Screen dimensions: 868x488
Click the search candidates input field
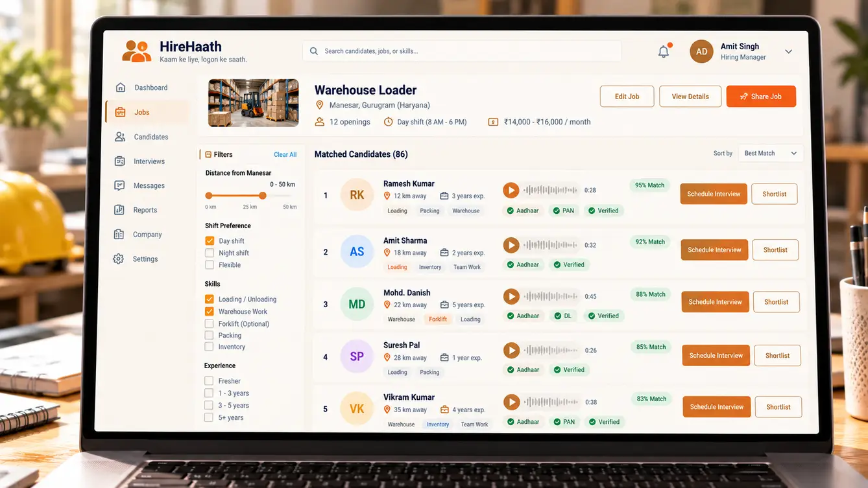461,51
